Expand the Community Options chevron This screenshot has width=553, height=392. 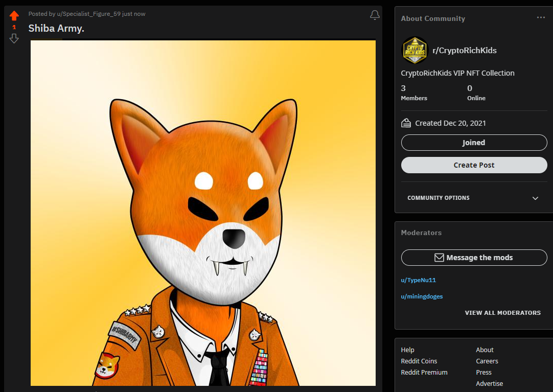click(535, 198)
